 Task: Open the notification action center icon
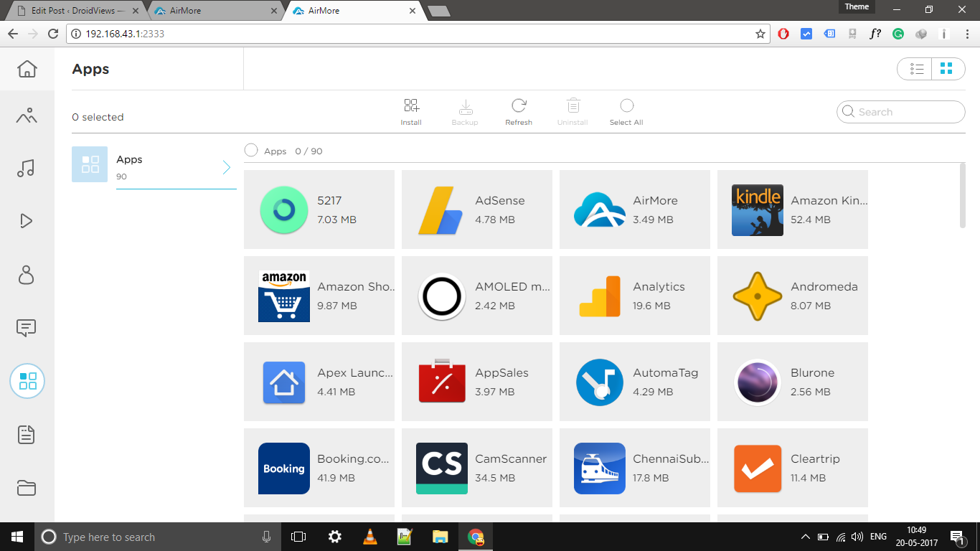pyautogui.click(x=958, y=537)
